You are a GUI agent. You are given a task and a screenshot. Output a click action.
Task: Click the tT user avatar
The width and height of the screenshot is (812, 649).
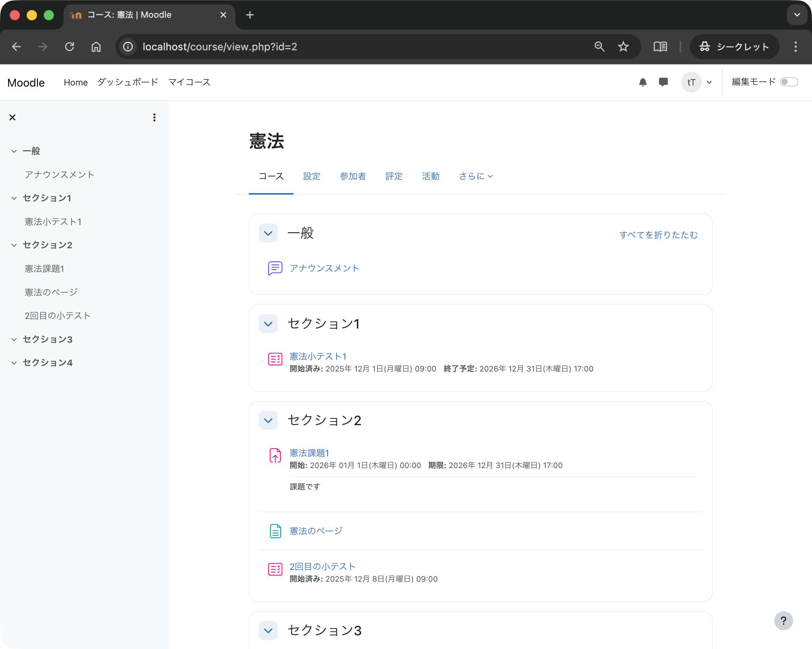click(691, 82)
